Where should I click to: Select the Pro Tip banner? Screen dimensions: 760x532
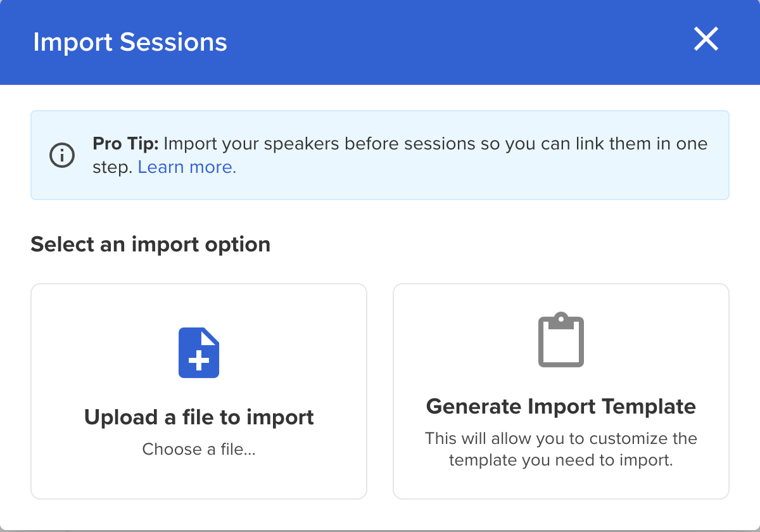[x=380, y=155]
